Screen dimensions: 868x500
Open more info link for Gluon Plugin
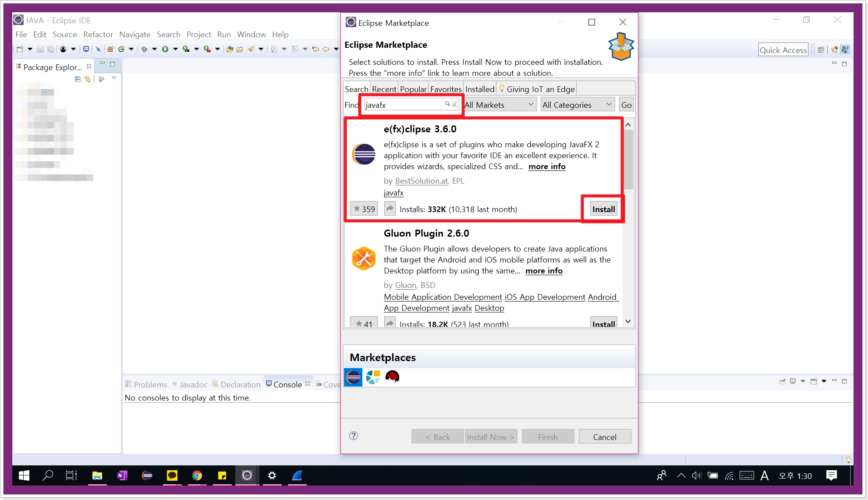(x=544, y=271)
